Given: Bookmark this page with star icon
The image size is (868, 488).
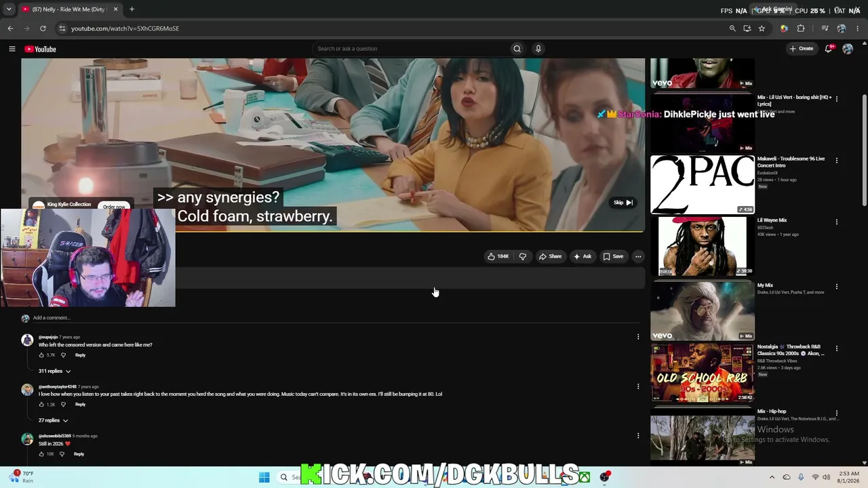Looking at the screenshot, I should pyautogui.click(x=762, y=28).
